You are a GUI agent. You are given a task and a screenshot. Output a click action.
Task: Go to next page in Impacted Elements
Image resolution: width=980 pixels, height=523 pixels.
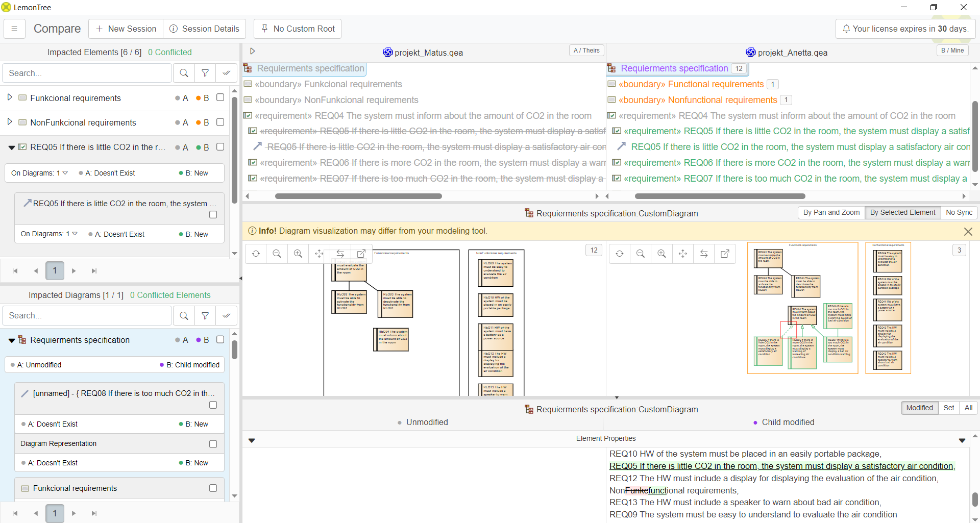[74, 271]
